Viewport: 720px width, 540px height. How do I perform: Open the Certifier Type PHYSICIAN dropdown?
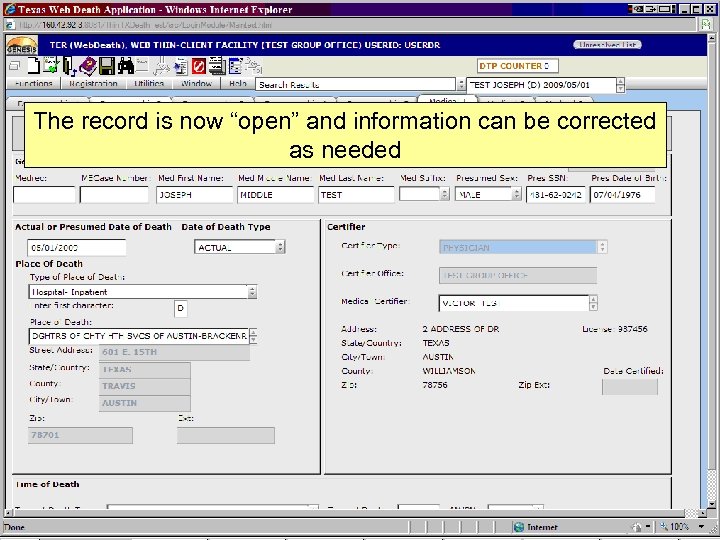(x=602, y=247)
